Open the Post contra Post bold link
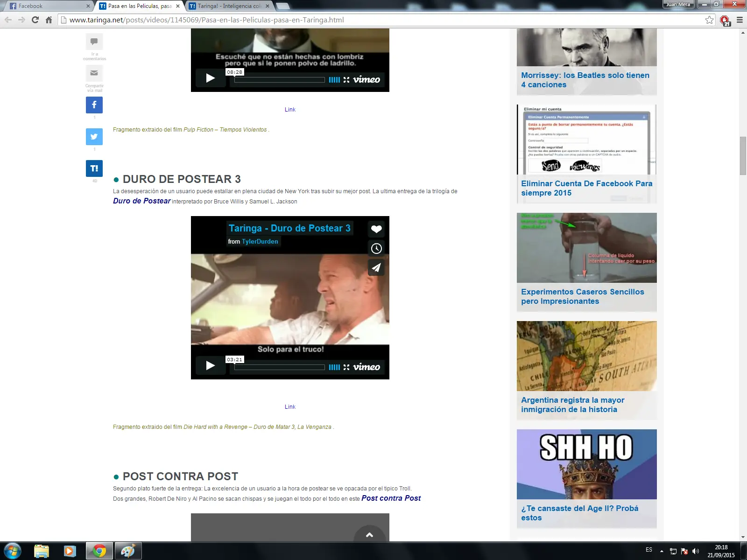This screenshot has height=560, width=747. pyautogui.click(x=391, y=498)
